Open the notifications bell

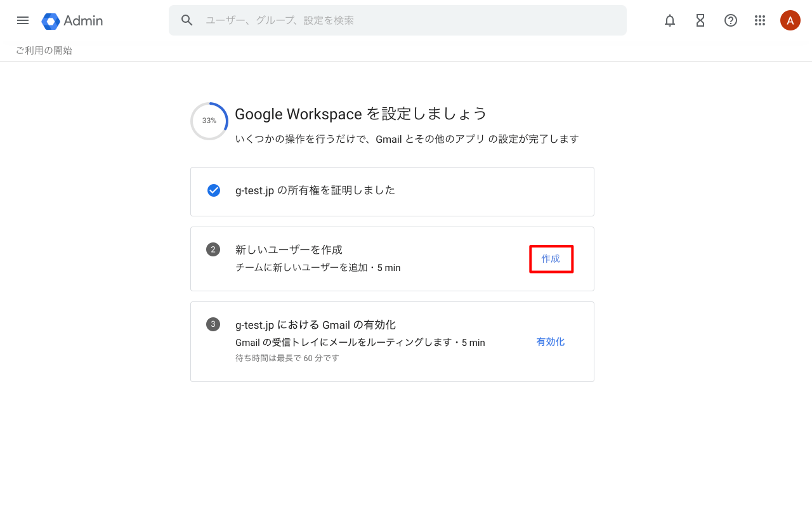point(670,20)
